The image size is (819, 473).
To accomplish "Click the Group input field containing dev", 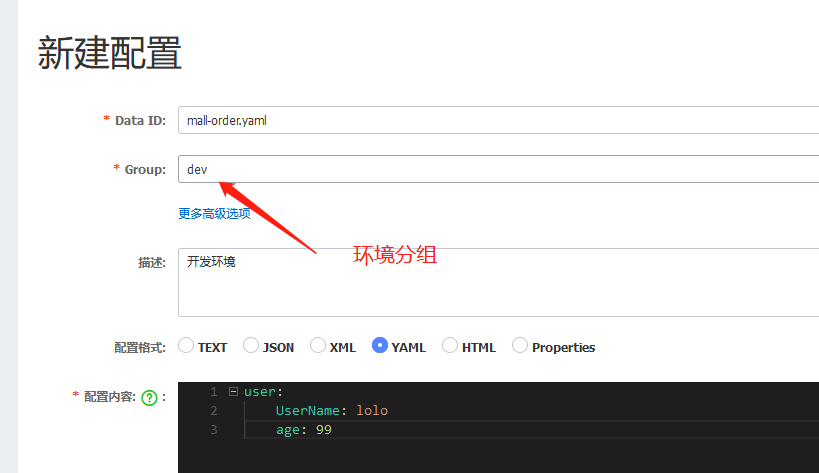I will click(x=498, y=169).
